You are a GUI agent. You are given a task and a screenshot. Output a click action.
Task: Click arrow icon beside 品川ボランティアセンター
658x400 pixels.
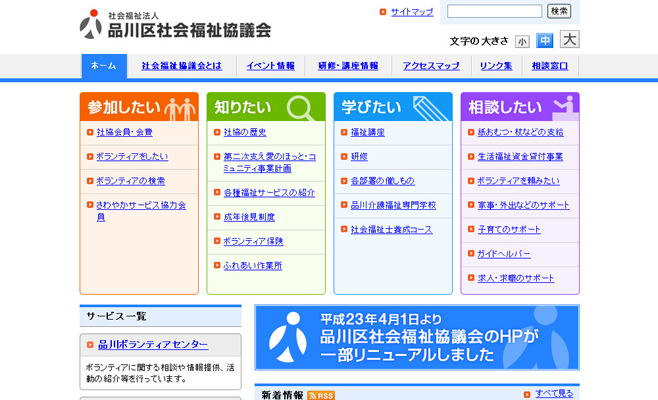pos(90,345)
